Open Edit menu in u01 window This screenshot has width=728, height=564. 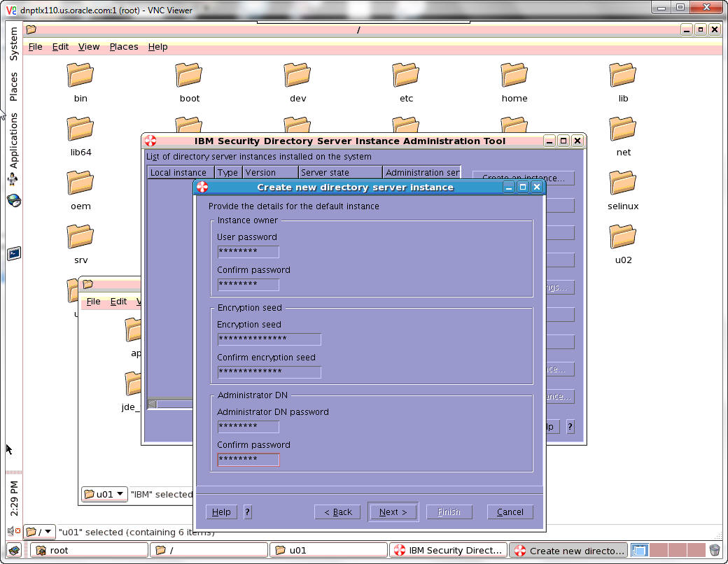[x=118, y=302]
